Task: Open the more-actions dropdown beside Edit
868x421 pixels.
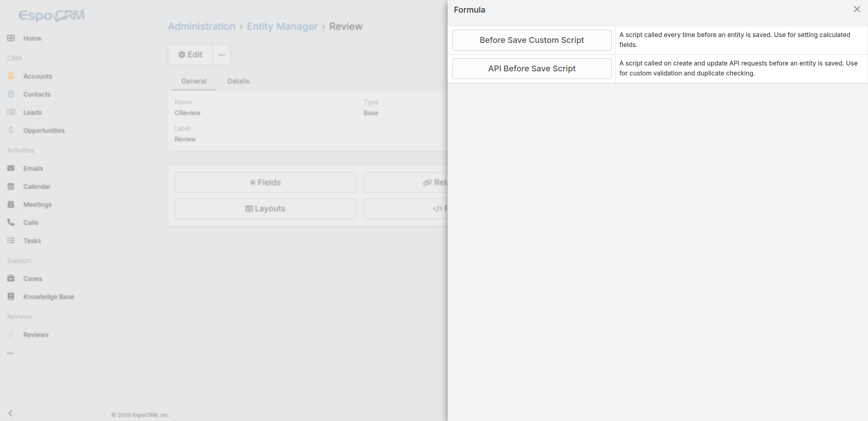Action: (221, 55)
